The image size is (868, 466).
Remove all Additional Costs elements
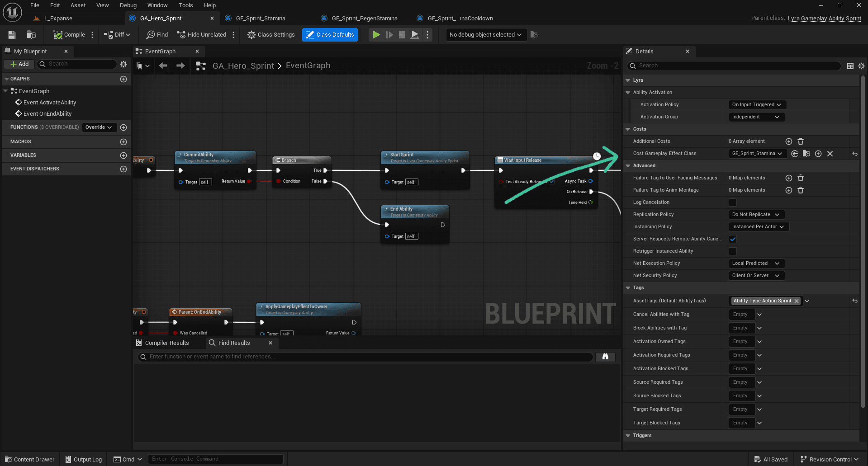point(801,141)
